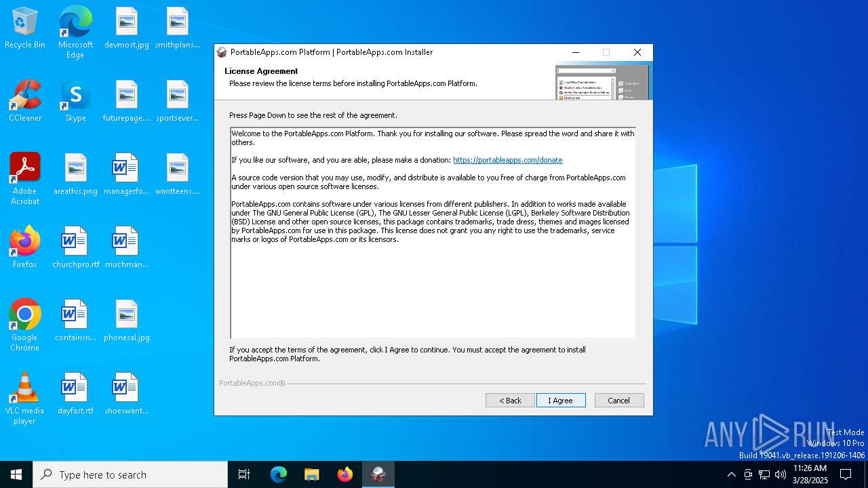
Task: Click the PortableApps platform preview image in header
Action: (602, 82)
